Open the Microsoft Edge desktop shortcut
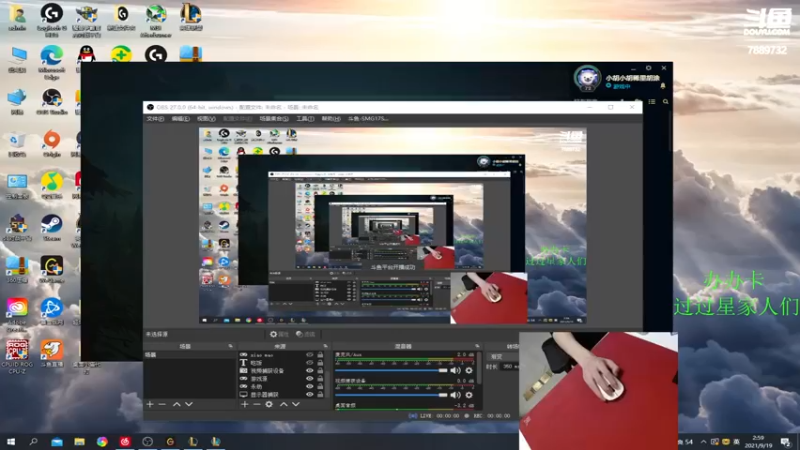 pyautogui.click(x=52, y=60)
